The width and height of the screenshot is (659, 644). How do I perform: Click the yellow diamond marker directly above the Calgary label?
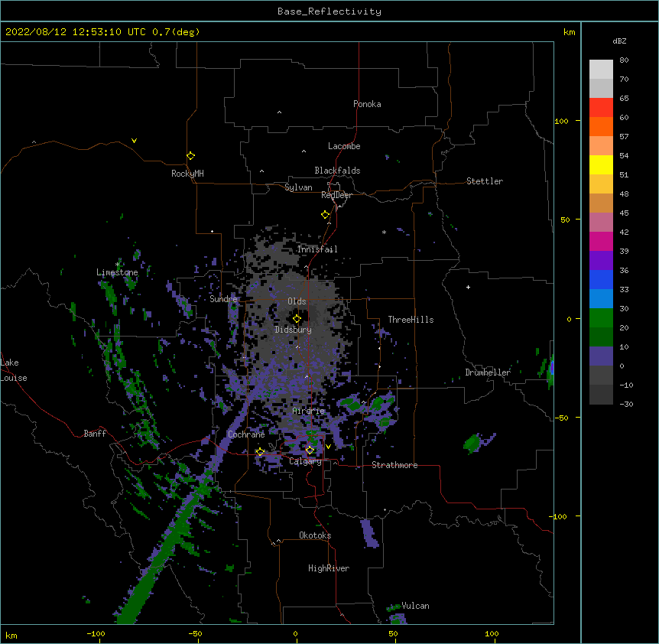click(x=310, y=450)
